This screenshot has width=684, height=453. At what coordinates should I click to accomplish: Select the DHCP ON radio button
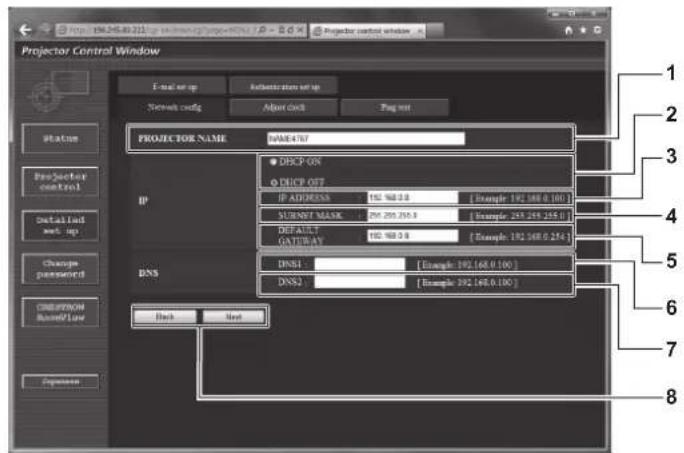point(274,162)
